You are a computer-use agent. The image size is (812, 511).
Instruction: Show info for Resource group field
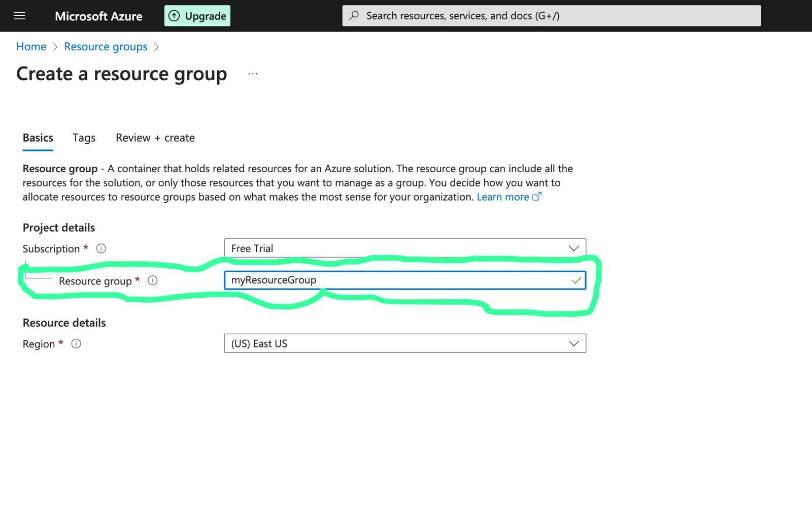[x=153, y=280]
